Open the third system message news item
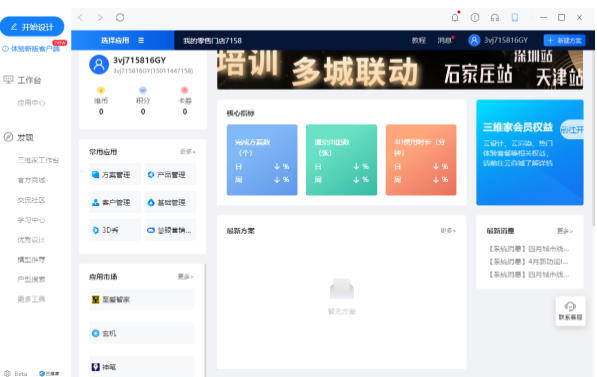597x377 pixels. (529, 274)
